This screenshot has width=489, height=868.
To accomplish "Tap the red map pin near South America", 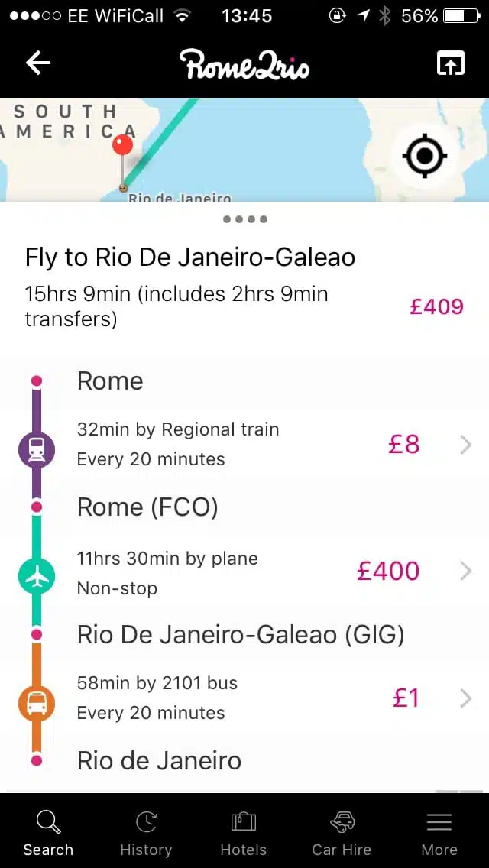I will point(122,144).
